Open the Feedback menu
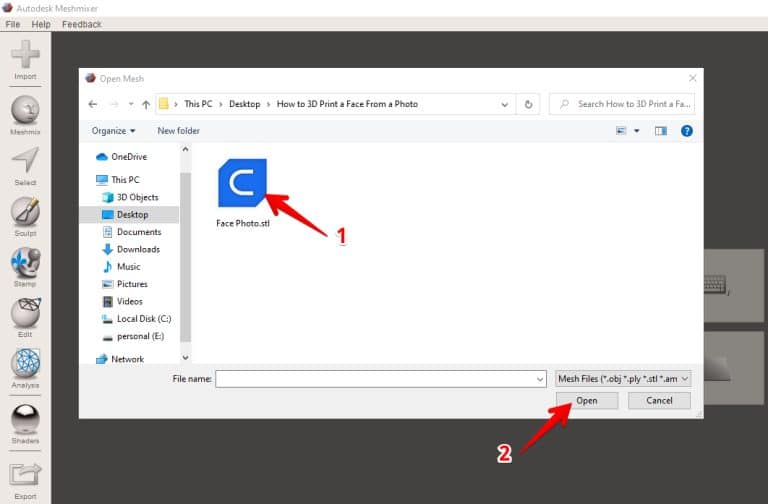Image resolution: width=768 pixels, height=504 pixels. pyautogui.click(x=81, y=24)
